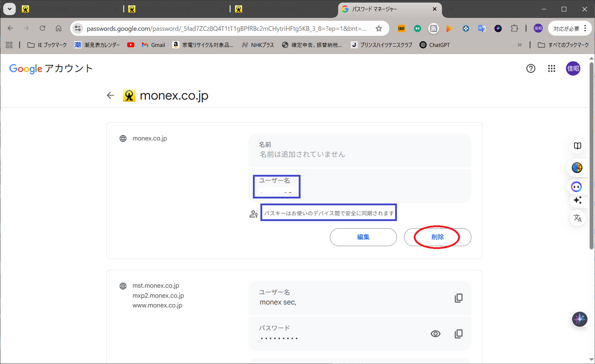
Task: Copy the masked password field
Action: click(x=458, y=334)
